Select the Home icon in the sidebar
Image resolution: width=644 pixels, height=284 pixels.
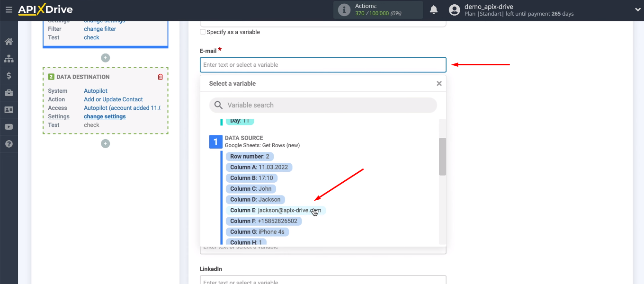[9, 42]
